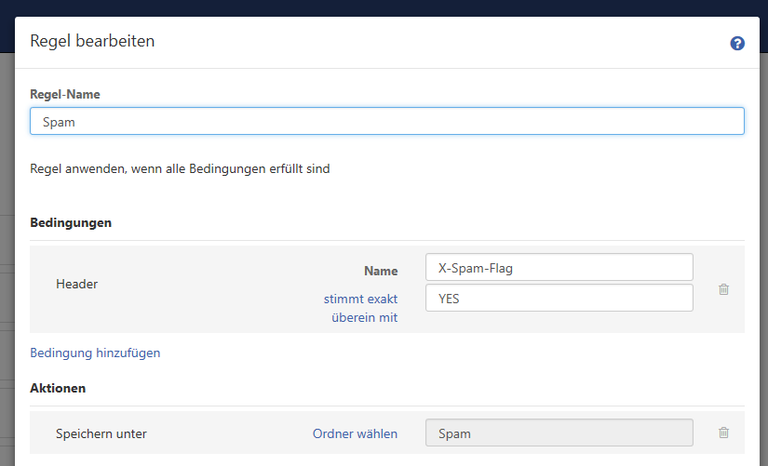
Task: Open the Ordner wählen folder picker link
Action: [355, 434]
